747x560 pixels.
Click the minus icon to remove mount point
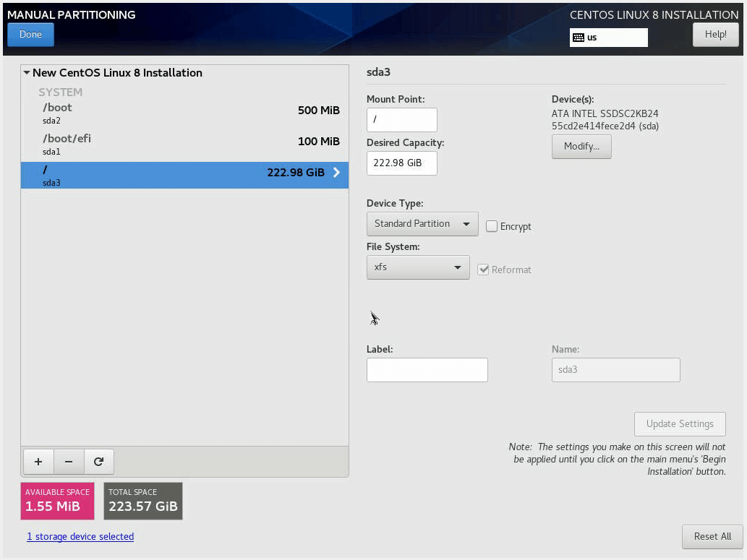point(69,462)
